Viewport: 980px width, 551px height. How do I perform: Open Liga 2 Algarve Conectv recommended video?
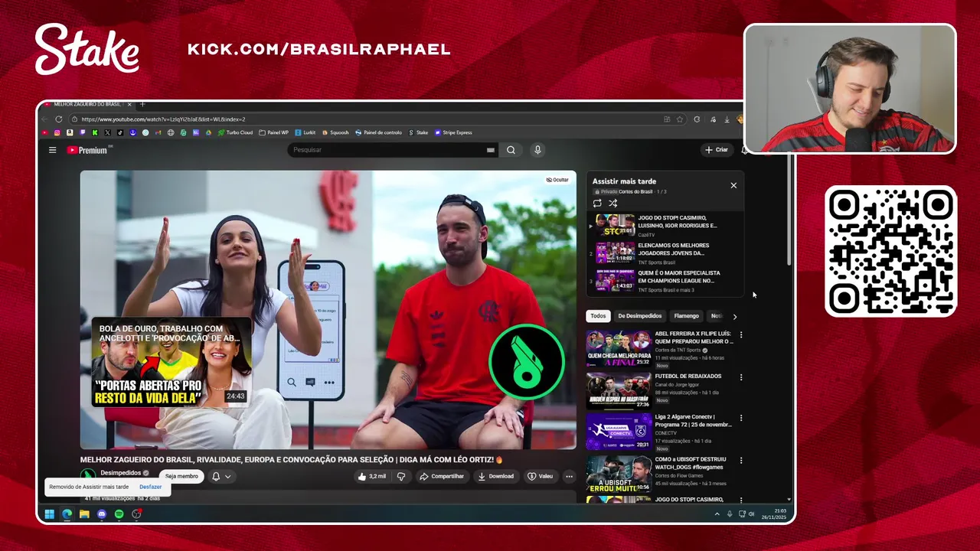659,432
